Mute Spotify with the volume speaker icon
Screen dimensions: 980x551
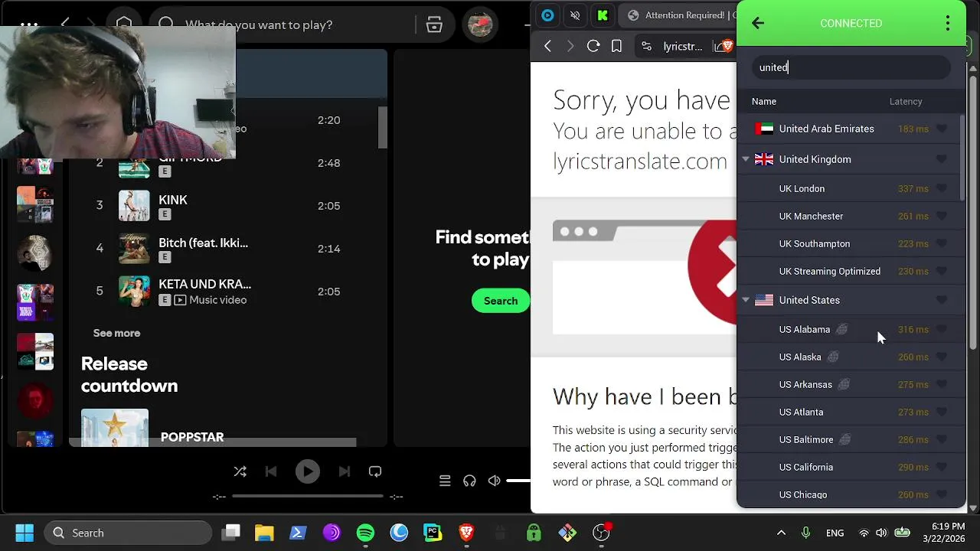(495, 481)
